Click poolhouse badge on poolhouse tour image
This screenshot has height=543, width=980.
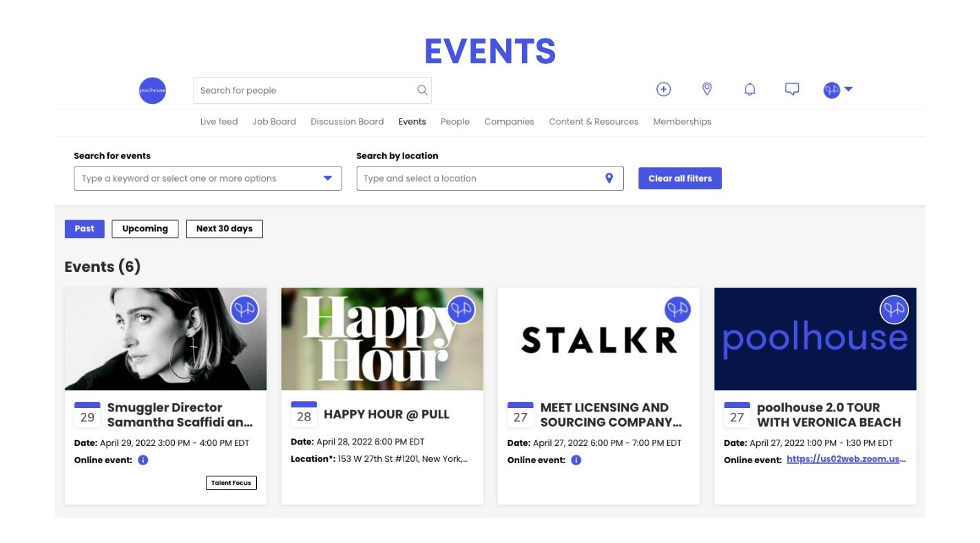point(895,310)
